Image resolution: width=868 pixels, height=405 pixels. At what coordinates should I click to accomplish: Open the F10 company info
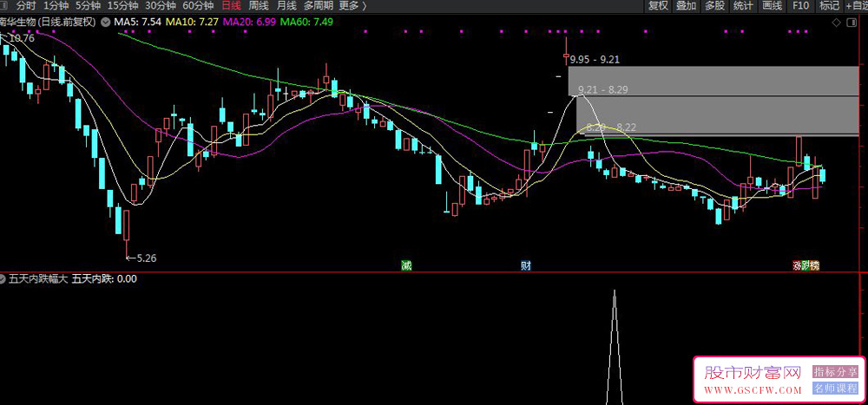pos(800,6)
